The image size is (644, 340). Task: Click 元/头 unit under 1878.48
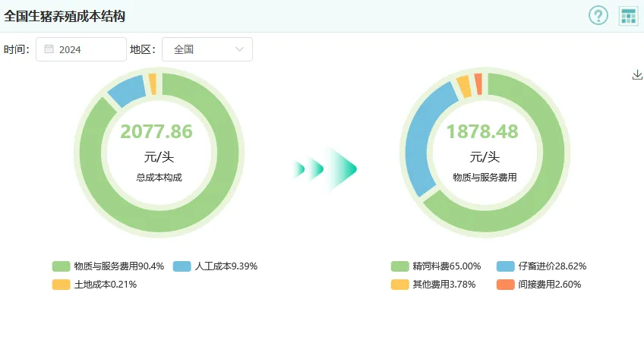point(485,156)
